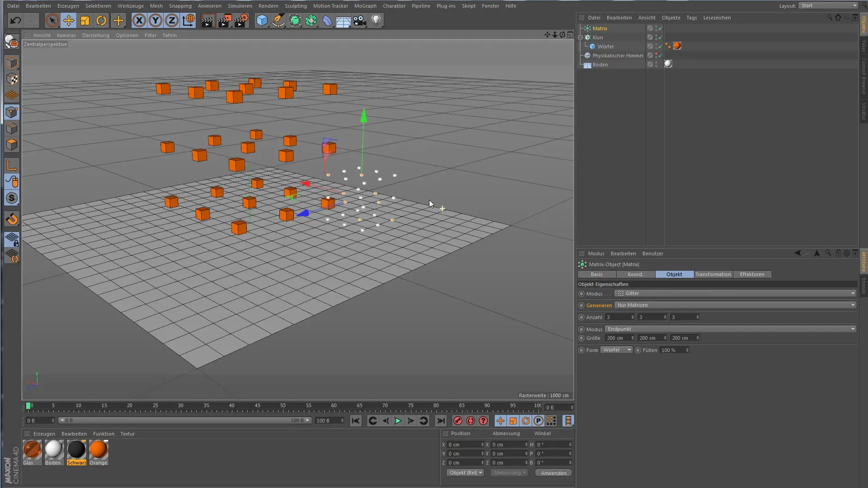Toggle Y axis lock
868x488 pixels.
pyautogui.click(x=156, y=20)
